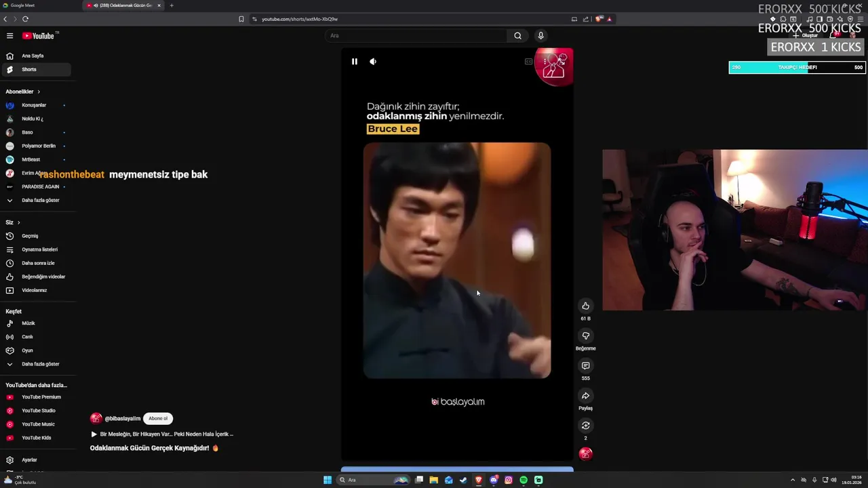The image size is (868, 488).
Task: Open the Windows Start menu
Action: pyautogui.click(x=328, y=480)
